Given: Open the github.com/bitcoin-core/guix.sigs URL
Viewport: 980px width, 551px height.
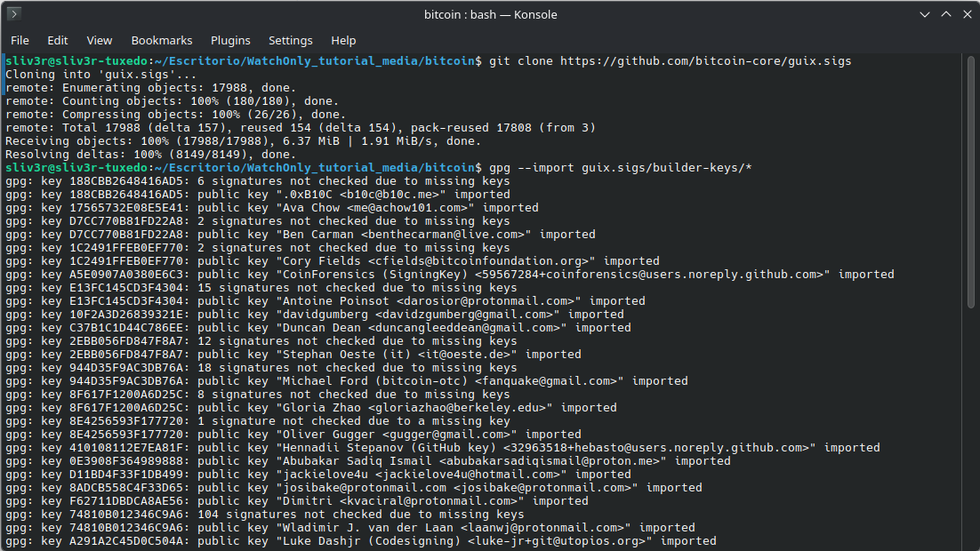Looking at the screenshot, I should click(705, 61).
